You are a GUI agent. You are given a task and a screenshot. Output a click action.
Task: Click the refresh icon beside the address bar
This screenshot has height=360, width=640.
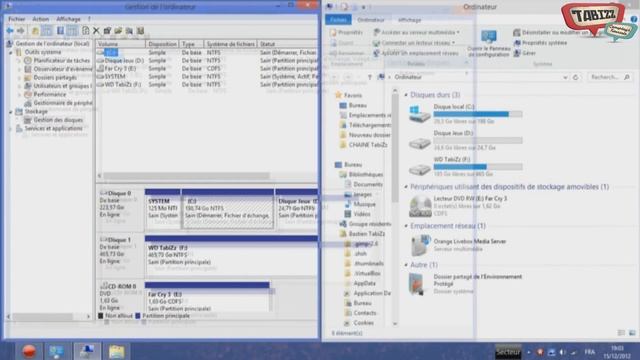click(576, 77)
